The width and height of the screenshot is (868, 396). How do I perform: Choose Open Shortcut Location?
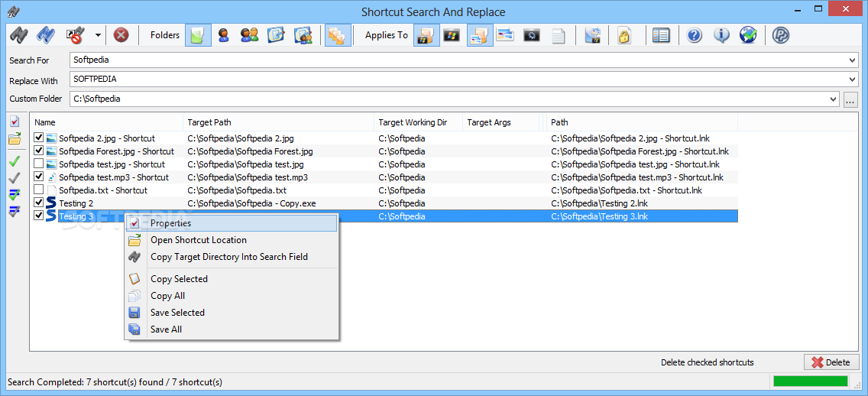pyautogui.click(x=232, y=240)
